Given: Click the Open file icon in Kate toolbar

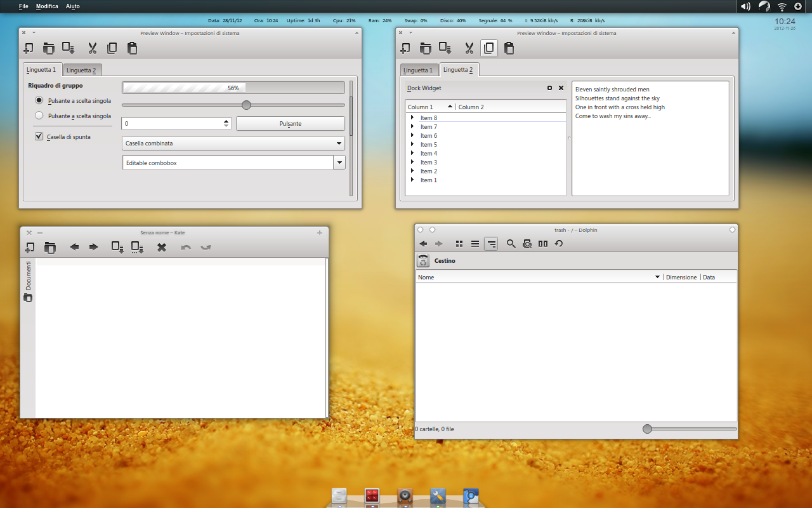Looking at the screenshot, I should pyautogui.click(x=49, y=247).
